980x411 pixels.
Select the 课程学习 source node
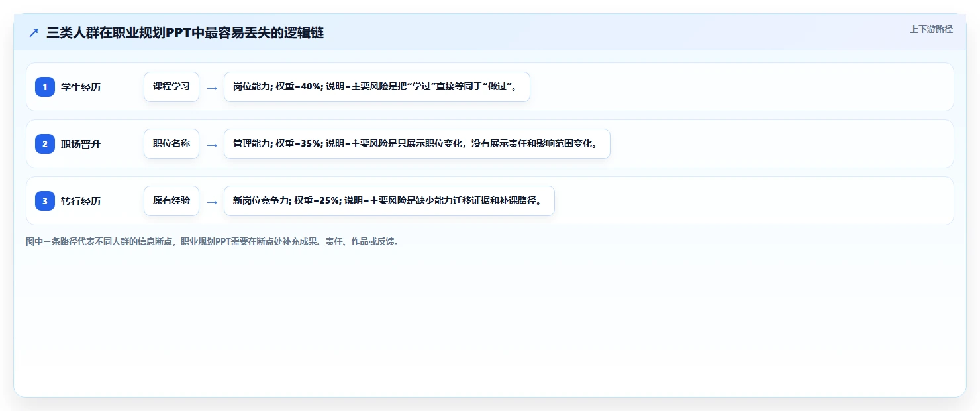(x=171, y=87)
